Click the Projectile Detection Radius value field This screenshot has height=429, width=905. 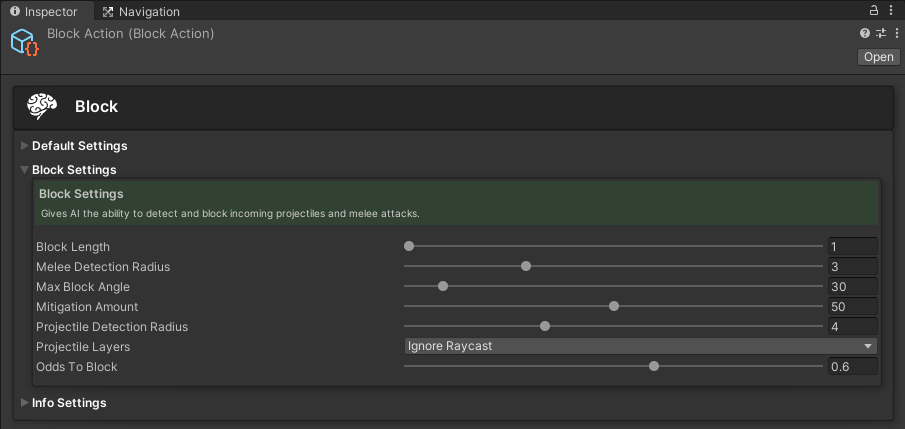pyautogui.click(x=852, y=326)
